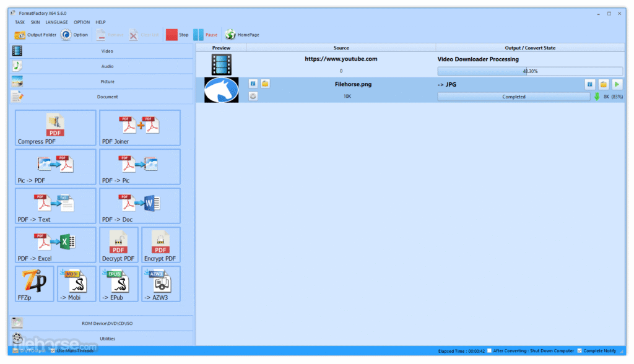Open the LANGUAGE menu

pyautogui.click(x=56, y=22)
